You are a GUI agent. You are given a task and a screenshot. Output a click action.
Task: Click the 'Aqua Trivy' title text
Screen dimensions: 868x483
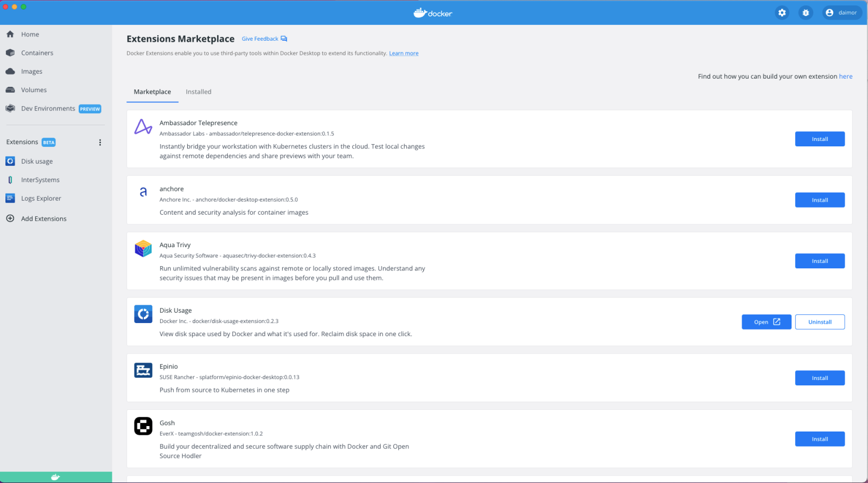point(175,245)
